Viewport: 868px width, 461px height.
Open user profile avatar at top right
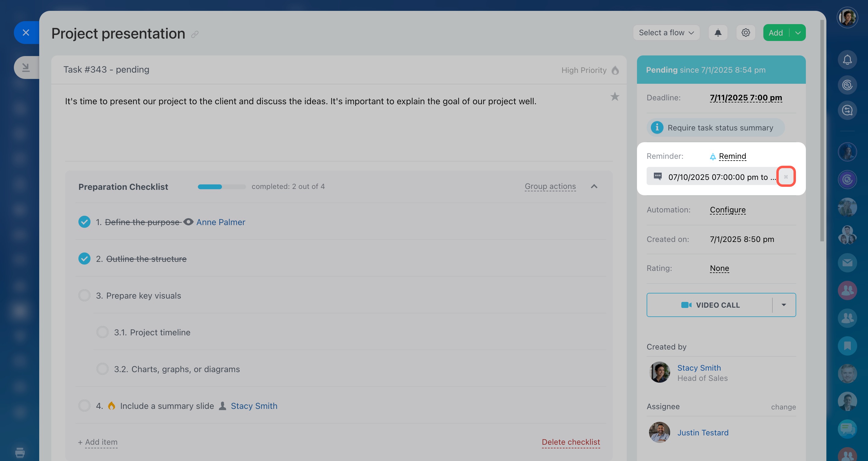[x=847, y=17]
